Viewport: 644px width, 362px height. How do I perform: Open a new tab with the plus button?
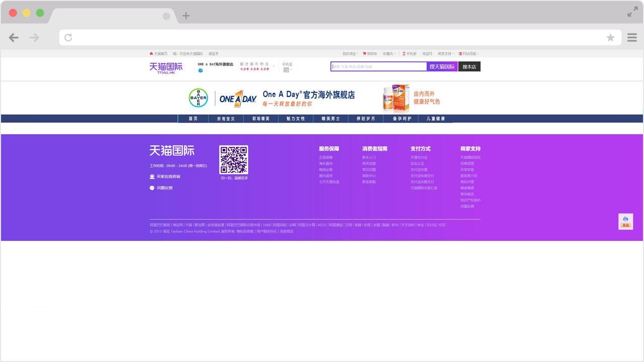point(186,16)
